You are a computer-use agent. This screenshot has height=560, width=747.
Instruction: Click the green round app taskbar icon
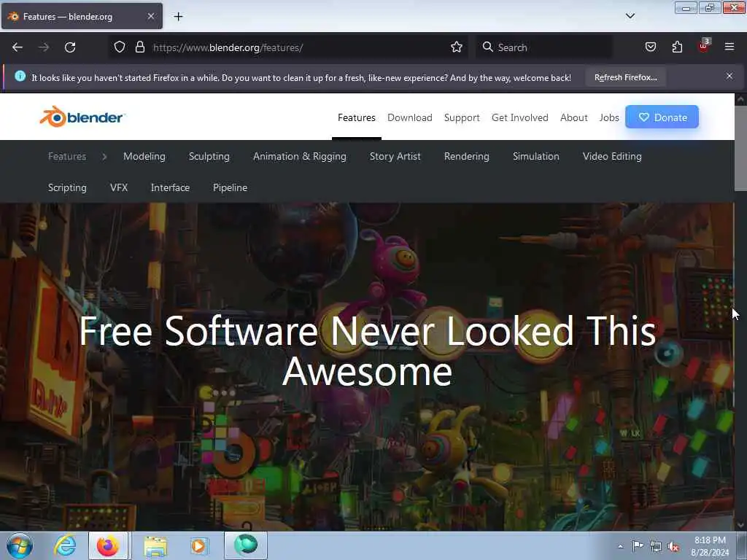pyautogui.click(x=246, y=545)
